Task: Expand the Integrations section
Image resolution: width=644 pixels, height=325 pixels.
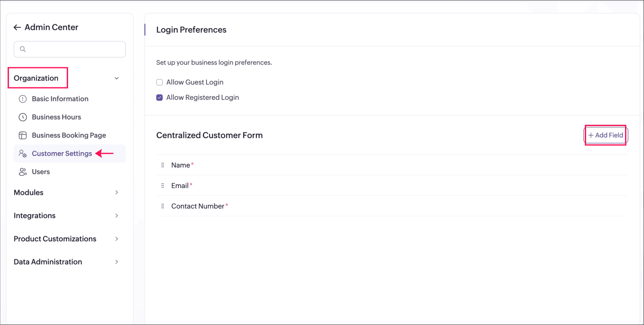Action: pyautogui.click(x=117, y=216)
